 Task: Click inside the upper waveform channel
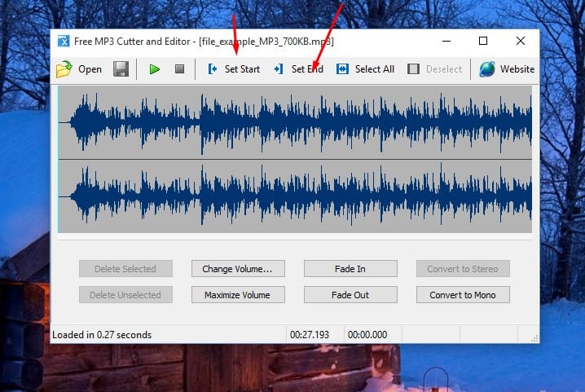[293, 122]
